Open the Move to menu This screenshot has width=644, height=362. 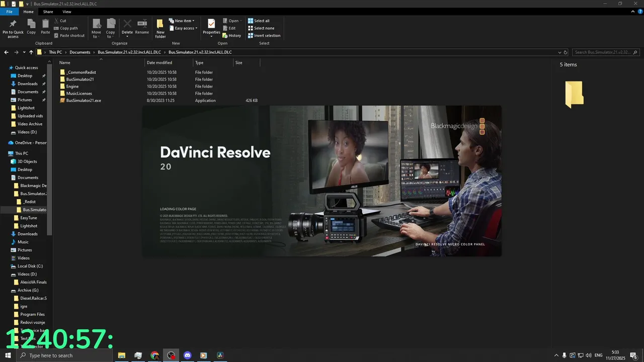[96, 28]
